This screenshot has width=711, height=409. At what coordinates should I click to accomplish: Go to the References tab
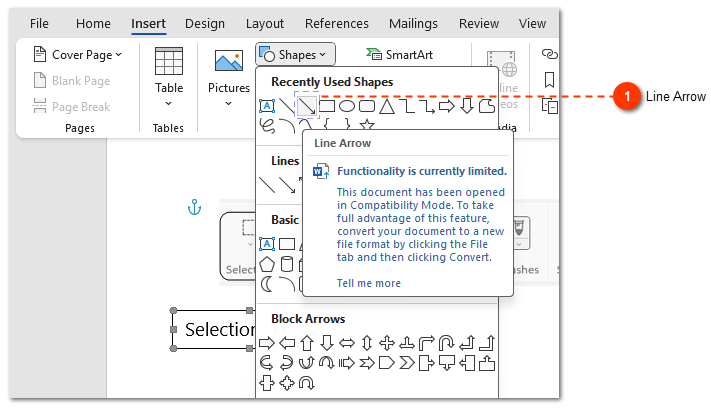(336, 24)
